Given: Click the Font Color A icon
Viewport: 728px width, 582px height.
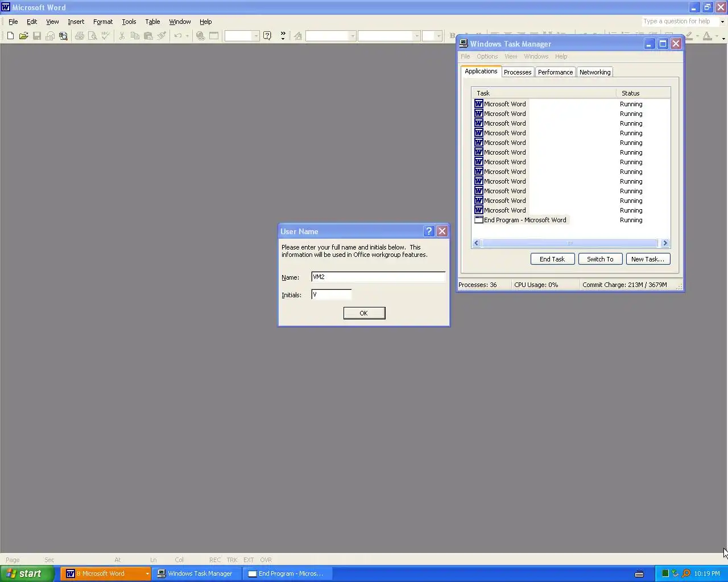Looking at the screenshot, I should pos(707,36).
